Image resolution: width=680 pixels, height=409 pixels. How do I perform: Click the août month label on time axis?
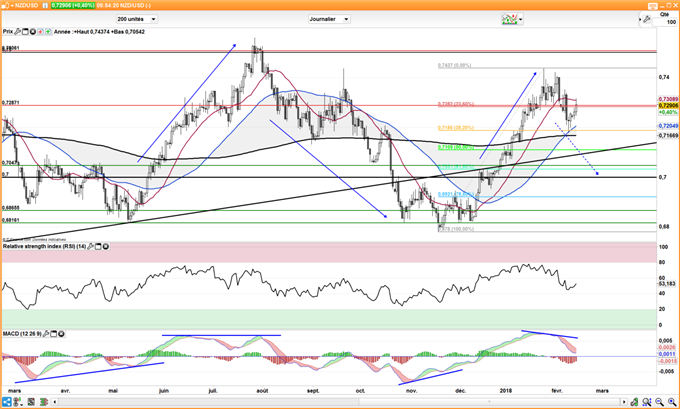point(262,391)
